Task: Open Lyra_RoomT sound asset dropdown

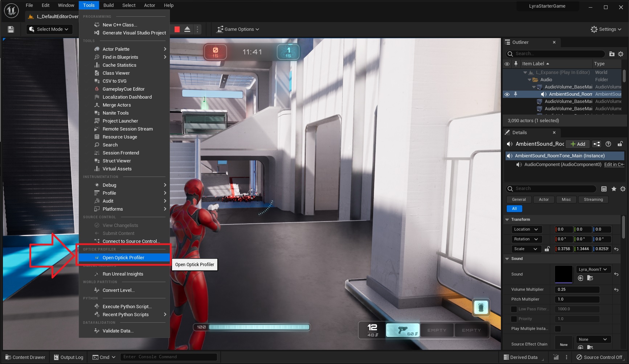Action: [x=593, y=269]
